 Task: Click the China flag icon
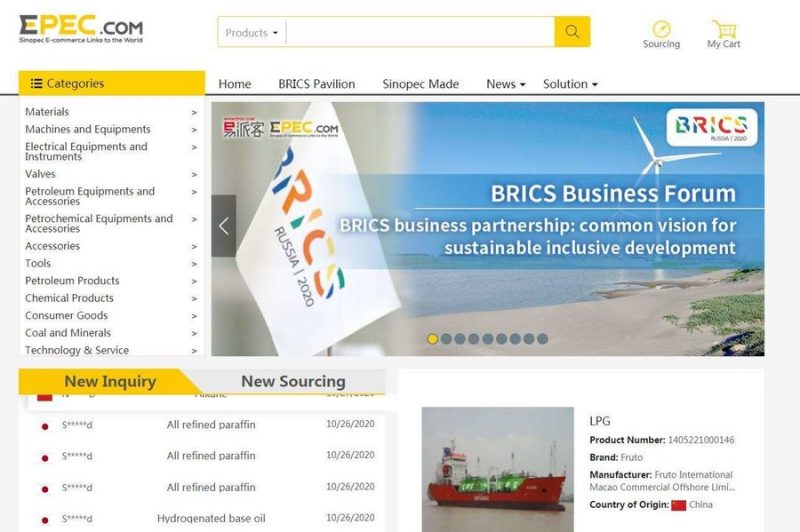[x=679, y=505]
